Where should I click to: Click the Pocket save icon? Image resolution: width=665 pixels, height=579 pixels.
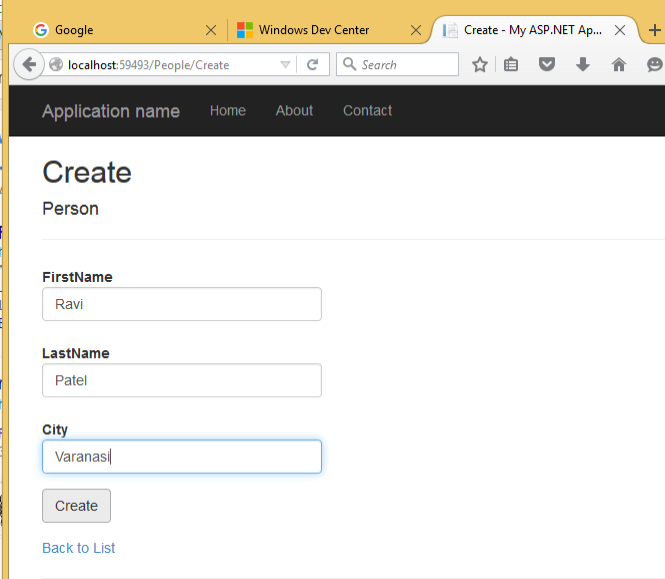pos(547,65)
